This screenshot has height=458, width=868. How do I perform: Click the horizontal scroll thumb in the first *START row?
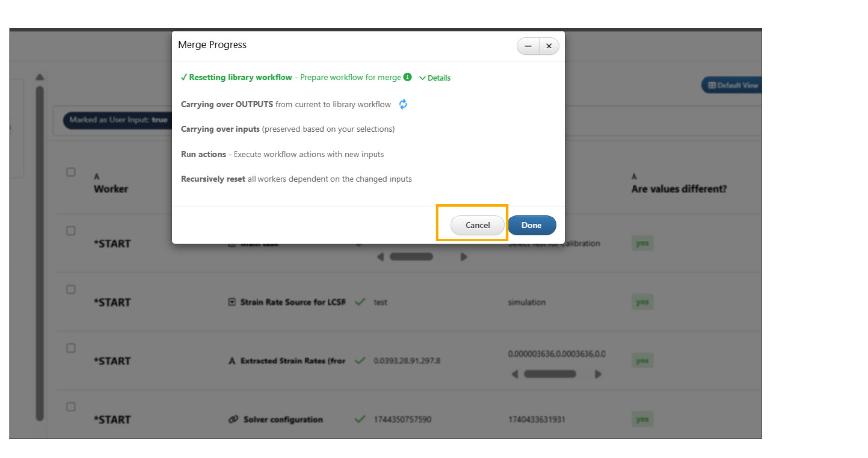click(x=411, y=257)
